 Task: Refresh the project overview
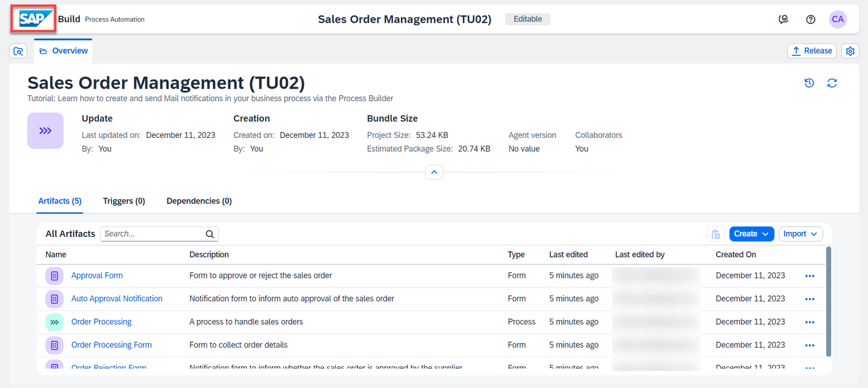pyautogui.click(x=832, y=83)
